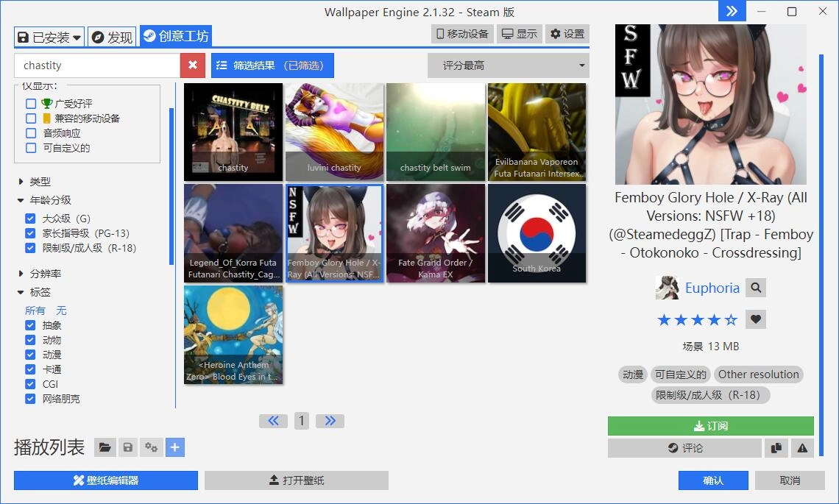839x504 pixels.
Task: Launch the 壁纸编辑器
Action: coord(106,480)
